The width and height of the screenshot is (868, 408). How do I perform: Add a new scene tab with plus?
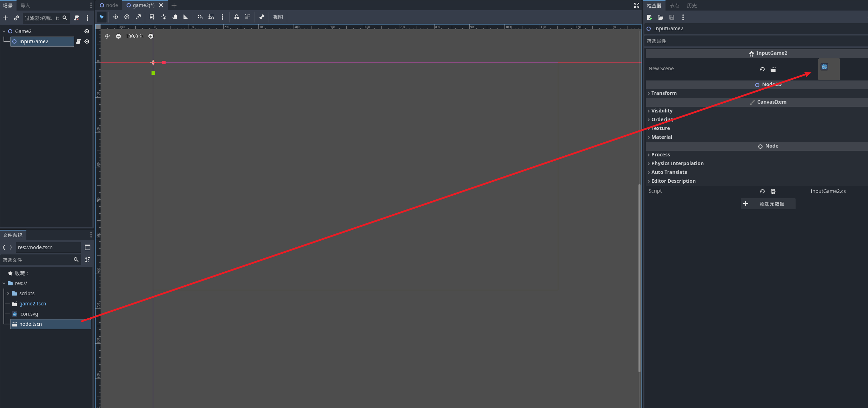click(174, 5)
